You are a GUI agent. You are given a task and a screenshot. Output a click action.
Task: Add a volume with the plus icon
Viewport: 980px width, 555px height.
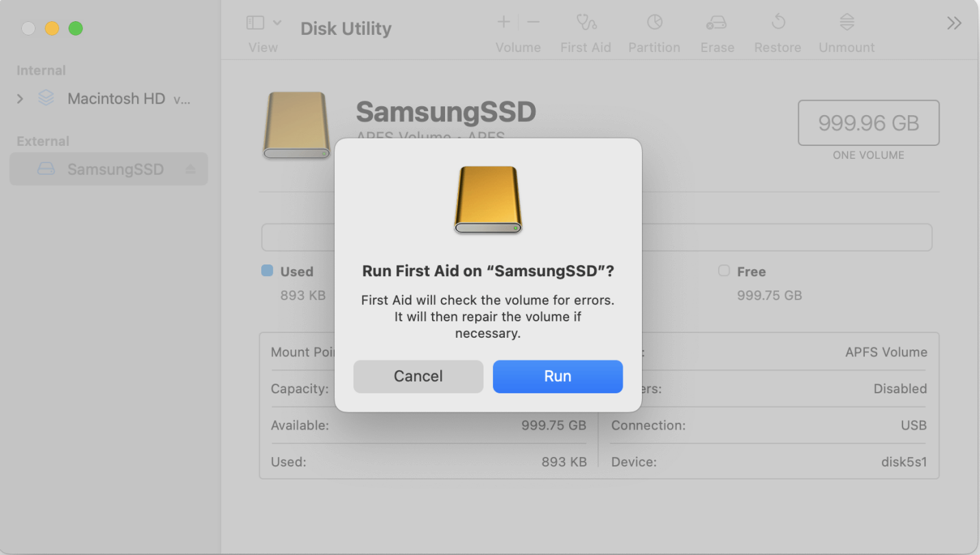pos(503,21)
